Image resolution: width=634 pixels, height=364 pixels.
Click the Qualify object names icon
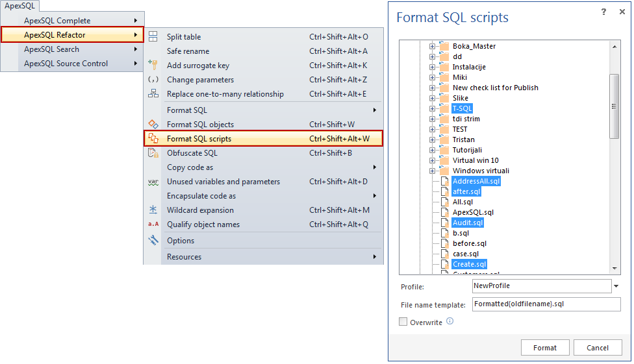point(153,224)
